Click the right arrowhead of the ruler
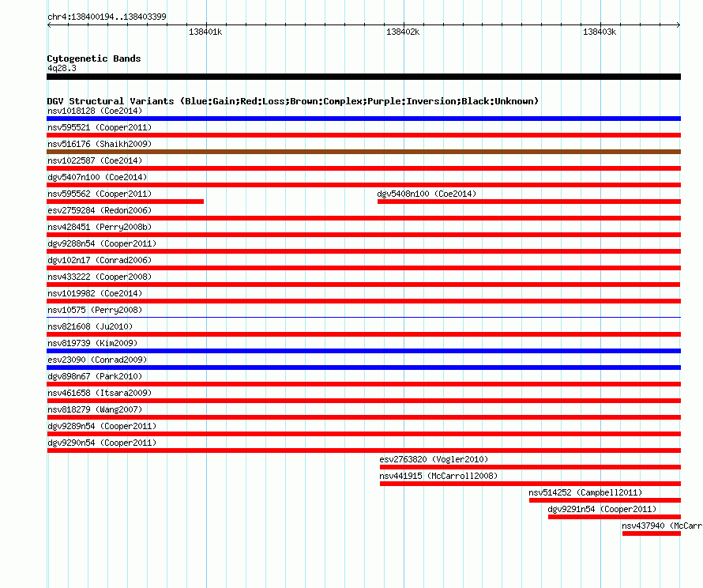This screenshot has width=703, height=588. pos(679,25)
